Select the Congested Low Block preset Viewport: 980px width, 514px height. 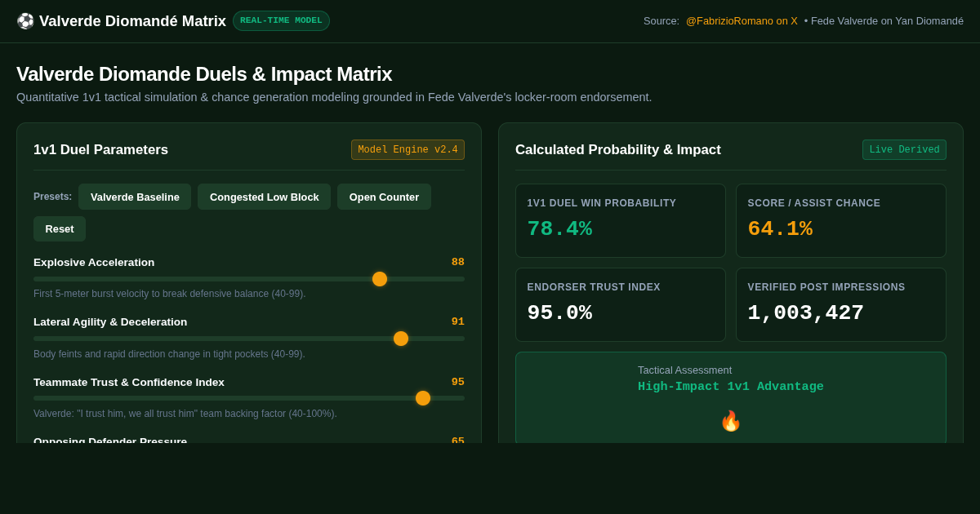click(264, 197)
